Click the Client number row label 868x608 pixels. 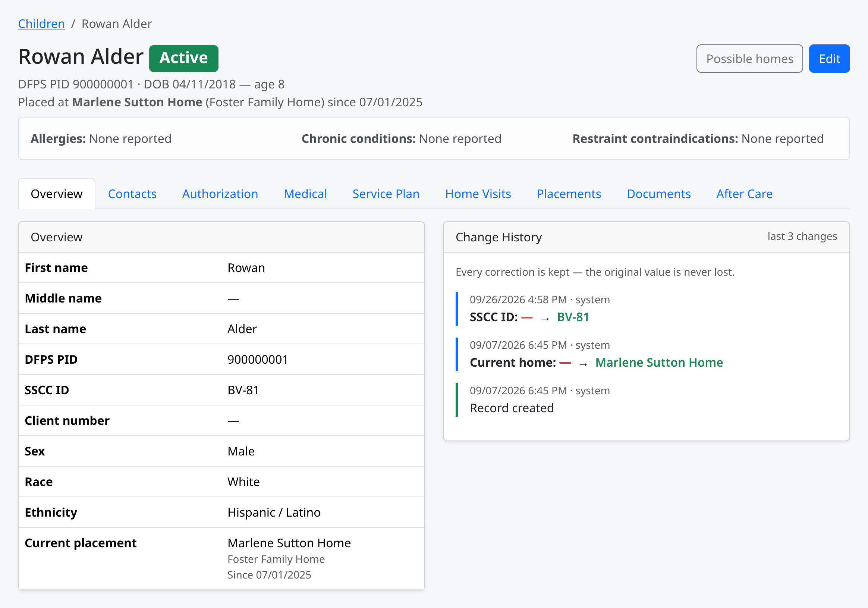(67, 421)
